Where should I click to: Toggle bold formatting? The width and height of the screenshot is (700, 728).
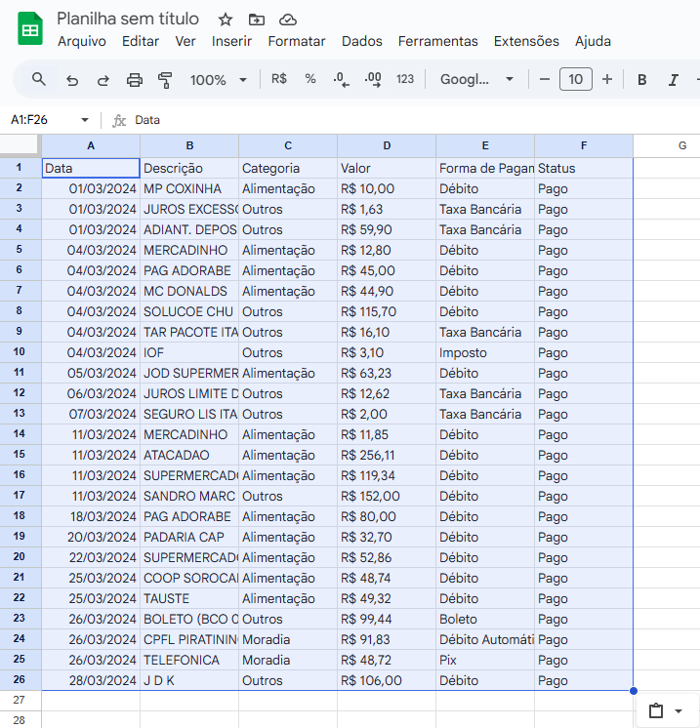642,80
